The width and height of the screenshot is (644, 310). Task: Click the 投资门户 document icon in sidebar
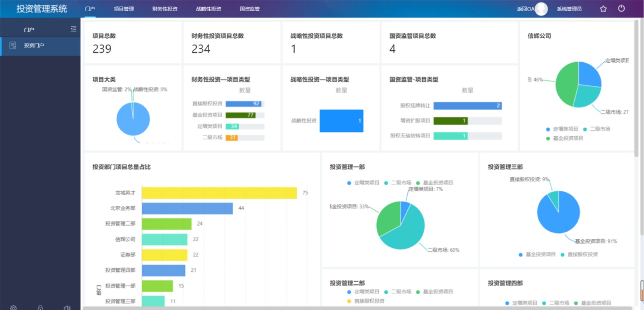[x=13, y=45]
